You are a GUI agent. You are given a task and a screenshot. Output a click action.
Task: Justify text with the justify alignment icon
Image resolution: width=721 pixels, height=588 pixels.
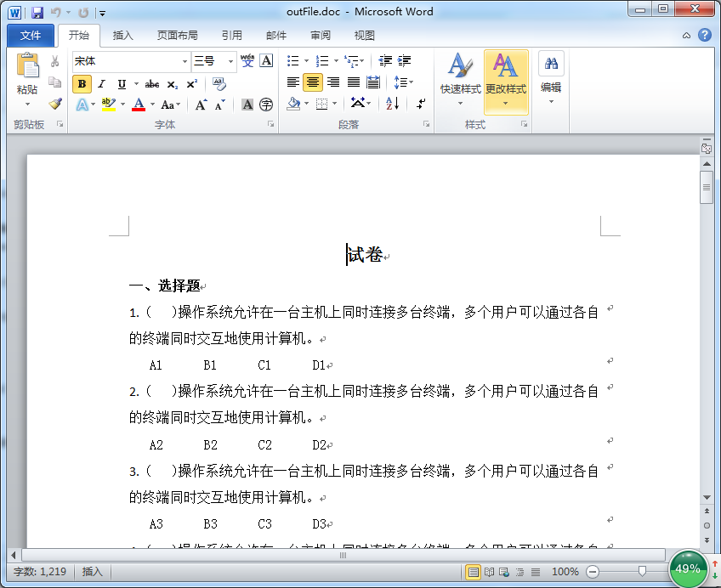pos(353,82)
